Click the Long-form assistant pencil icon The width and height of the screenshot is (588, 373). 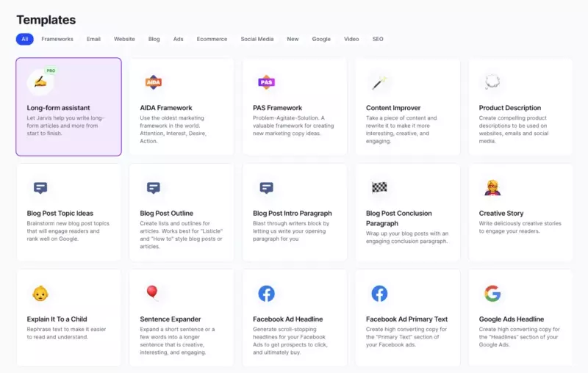40,82
